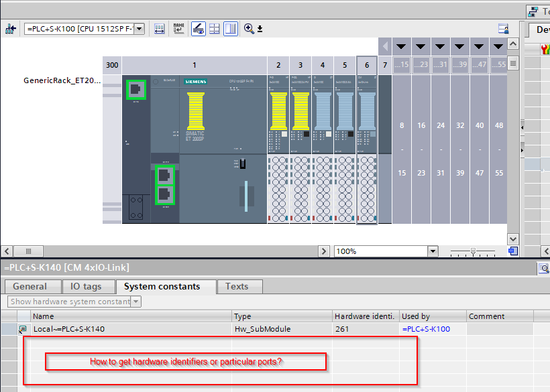
Task: Click the NAME address labels toolbar icon
Action: 179,29
